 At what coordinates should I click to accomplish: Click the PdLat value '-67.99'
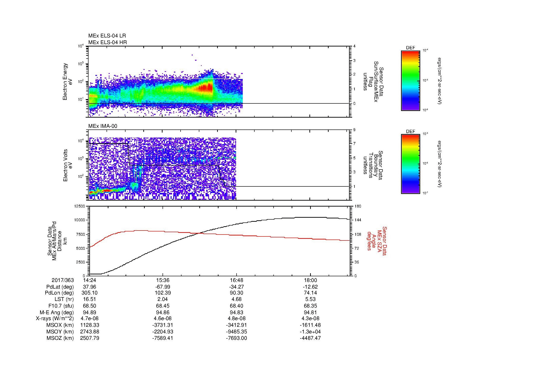(163, 287)
